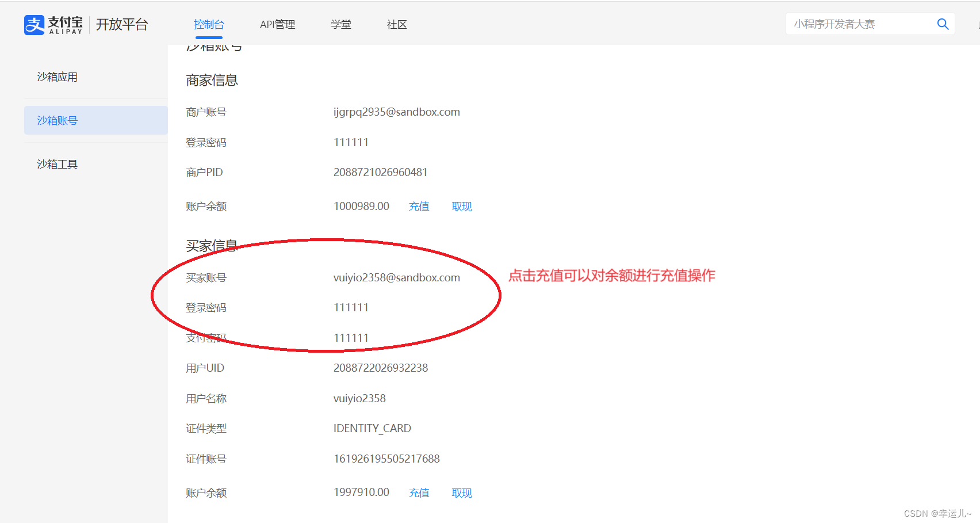Select user name value vuiyio2358

click(359, 399)
